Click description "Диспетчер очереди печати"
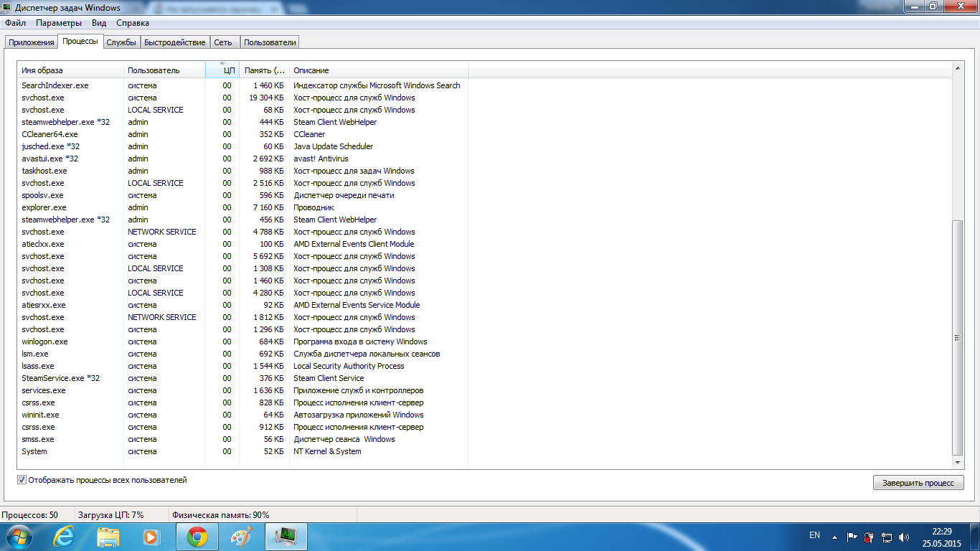Screen dimensions: 980x551 coord(344,195)
